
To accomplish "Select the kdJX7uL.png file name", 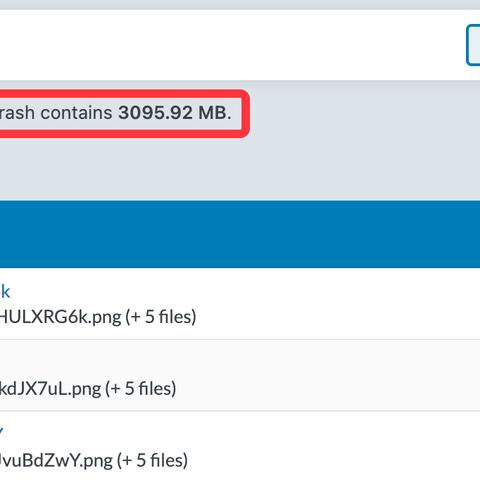I will tap(50, 389).
